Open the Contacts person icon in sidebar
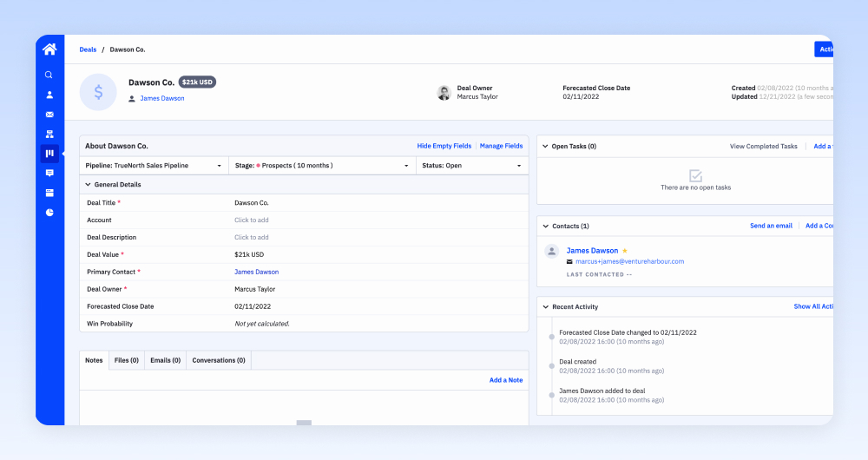 (x=49, y=95)
